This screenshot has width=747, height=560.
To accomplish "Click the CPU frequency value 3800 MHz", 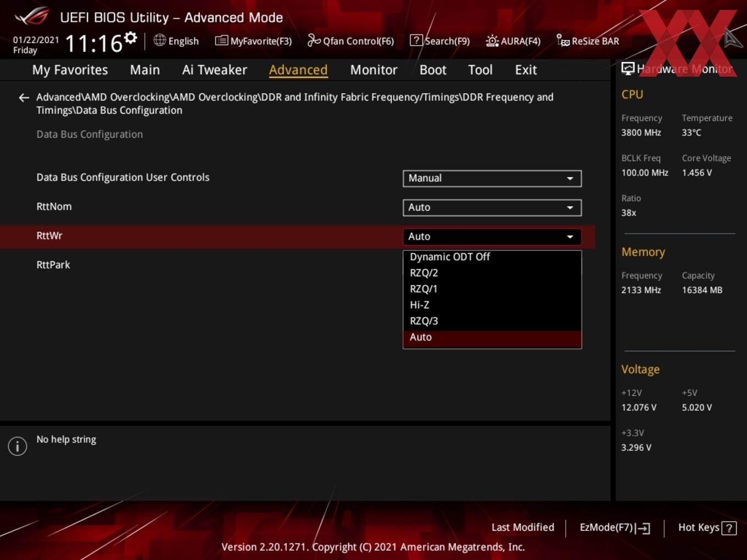I will click(x=641, y=133).
